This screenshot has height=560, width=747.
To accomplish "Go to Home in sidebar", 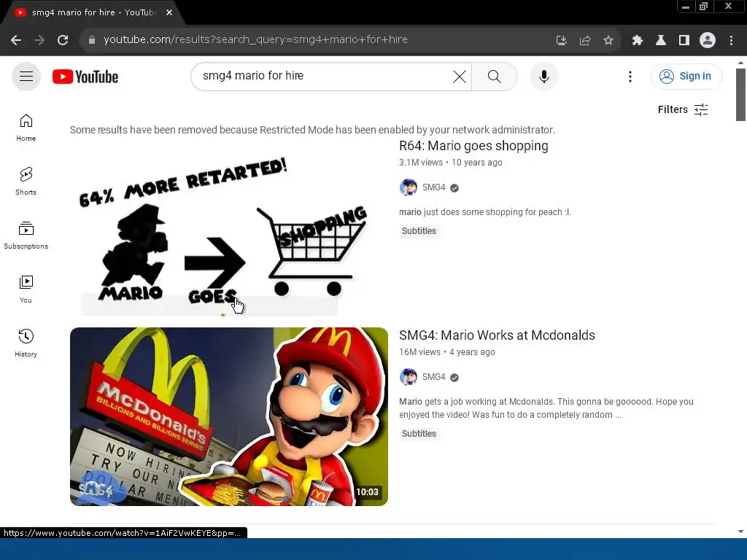I will click(26, 128).
